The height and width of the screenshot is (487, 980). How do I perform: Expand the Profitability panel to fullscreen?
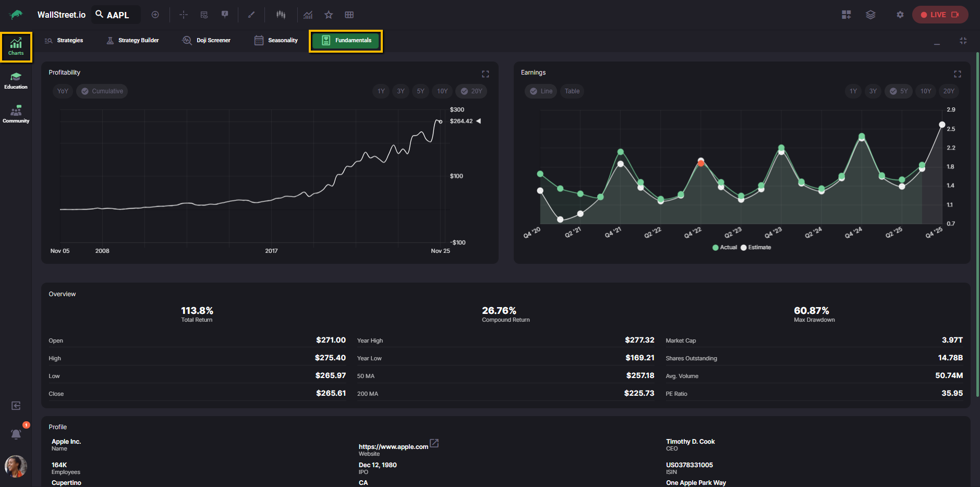(485, 74)
